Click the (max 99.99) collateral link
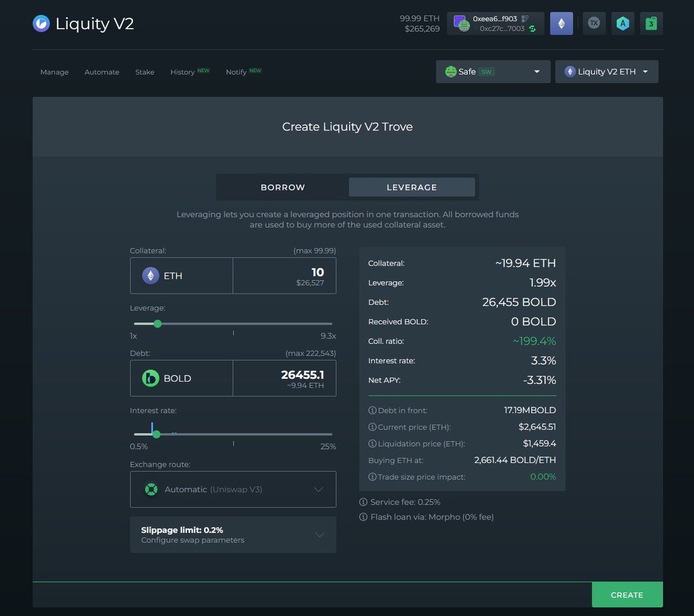The width and height of the screenshot is (694, 616). pyautogui.click(x=315, y=251)
